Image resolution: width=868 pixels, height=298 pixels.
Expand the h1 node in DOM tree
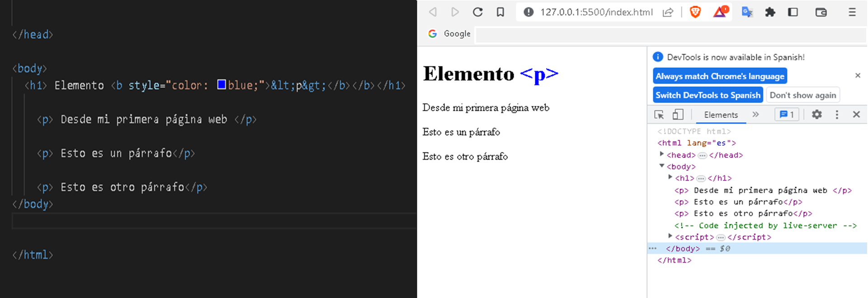coord(670,177)
